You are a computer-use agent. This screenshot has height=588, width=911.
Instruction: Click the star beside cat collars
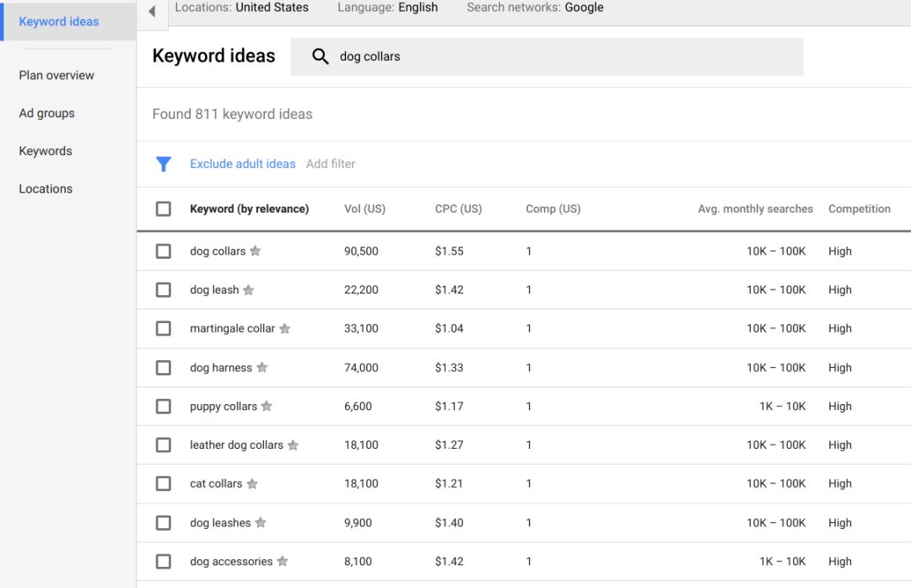[252, 484]
